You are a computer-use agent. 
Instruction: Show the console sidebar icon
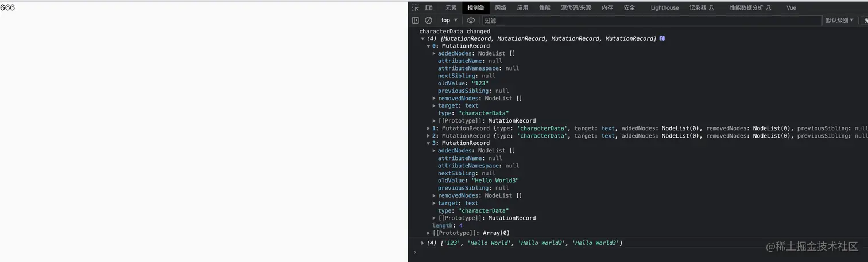coord(416,20)
